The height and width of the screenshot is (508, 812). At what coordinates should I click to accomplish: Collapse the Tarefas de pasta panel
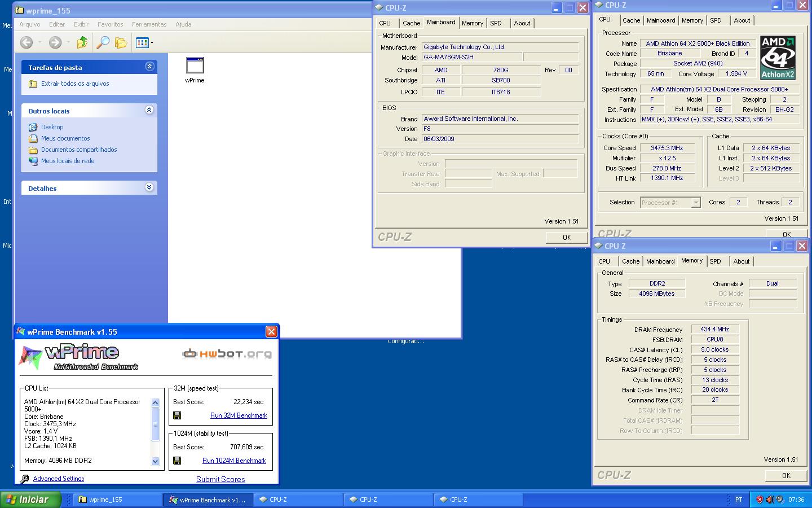pyautogui.click(x=149, y=67)
